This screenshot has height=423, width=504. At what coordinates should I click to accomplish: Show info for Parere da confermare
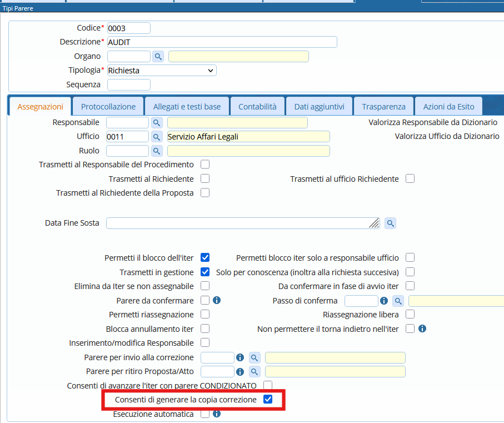(x=217, y=300)
